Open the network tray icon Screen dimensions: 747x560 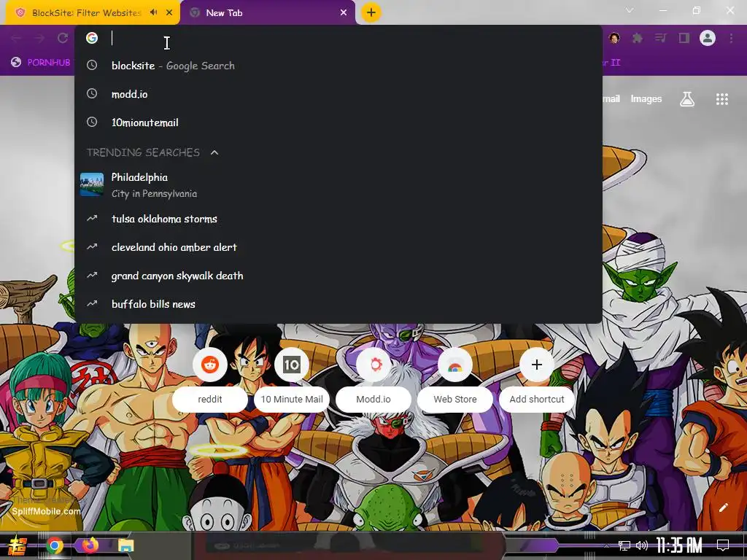click(x=624, y=545)
